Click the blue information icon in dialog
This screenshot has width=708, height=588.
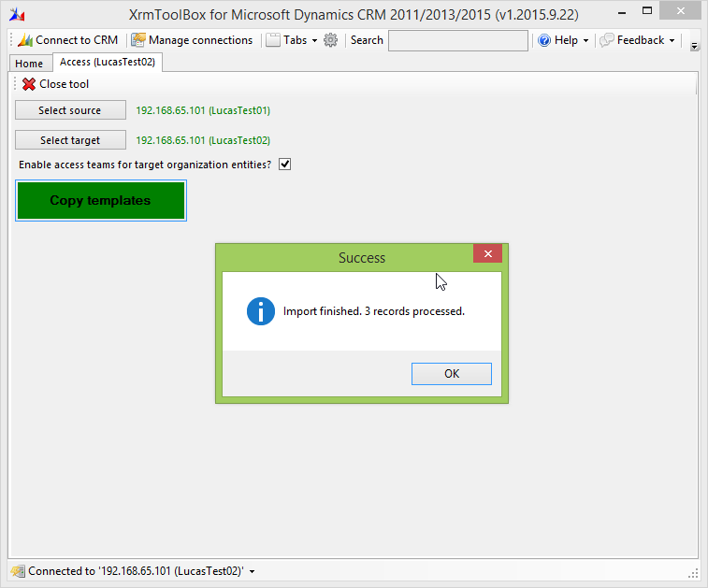[261, 311]
